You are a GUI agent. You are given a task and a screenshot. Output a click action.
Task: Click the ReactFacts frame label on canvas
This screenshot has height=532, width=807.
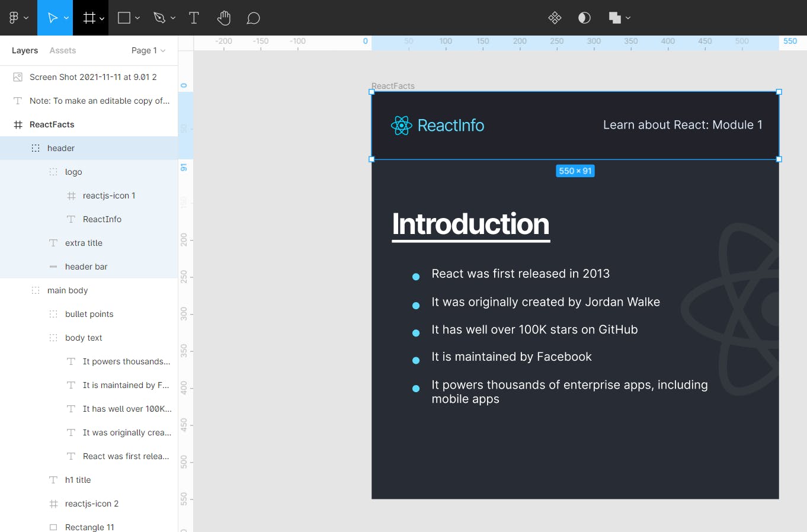tap(393, 86)
